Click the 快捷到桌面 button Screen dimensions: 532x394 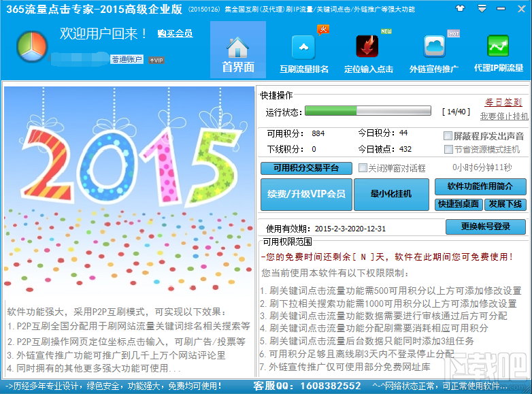459,204
